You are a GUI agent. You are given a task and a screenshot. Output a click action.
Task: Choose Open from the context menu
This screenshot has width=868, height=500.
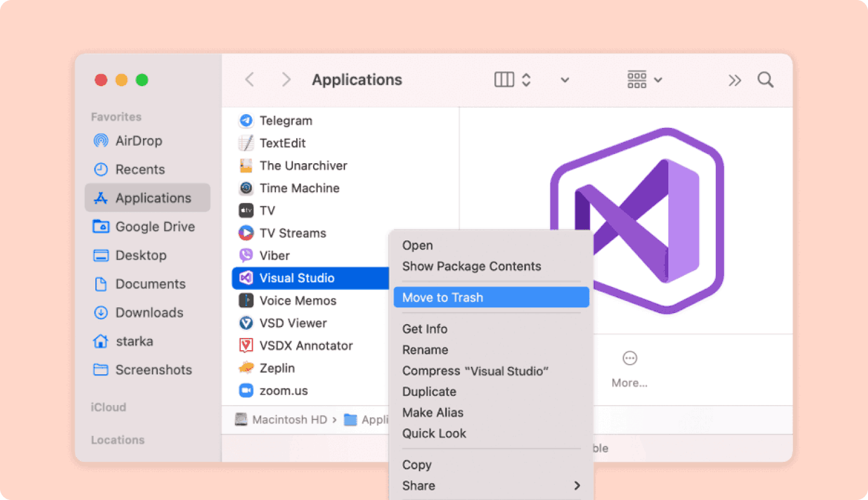[491, 245]
